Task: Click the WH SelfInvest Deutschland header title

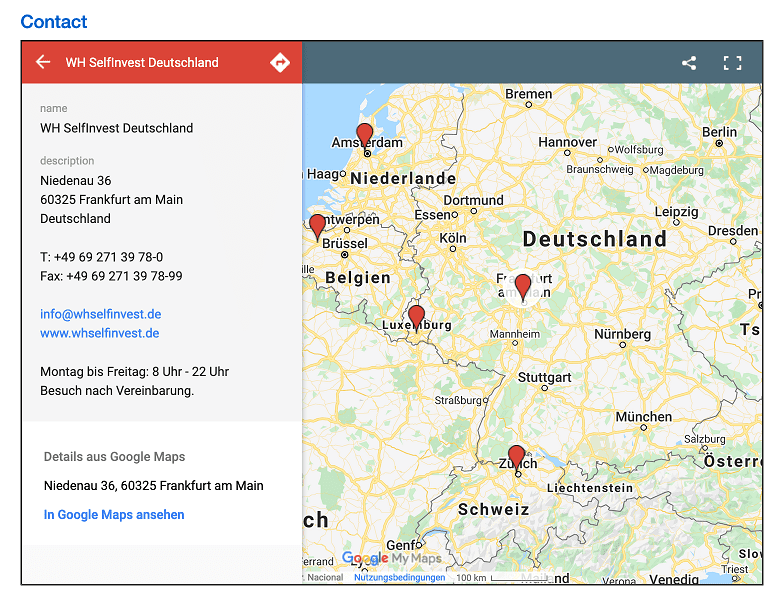Action: [x=142, y=62]
